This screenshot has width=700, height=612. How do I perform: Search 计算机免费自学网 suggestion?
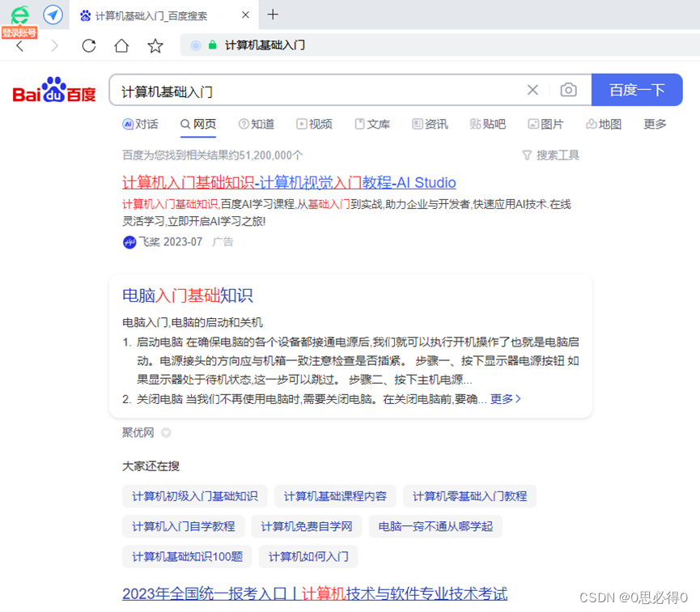[x=306, y=526]
